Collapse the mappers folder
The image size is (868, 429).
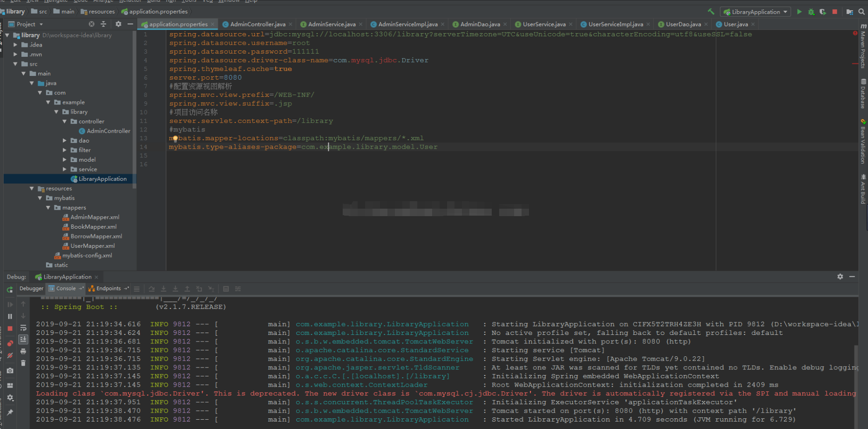click(x=48, y=208)
